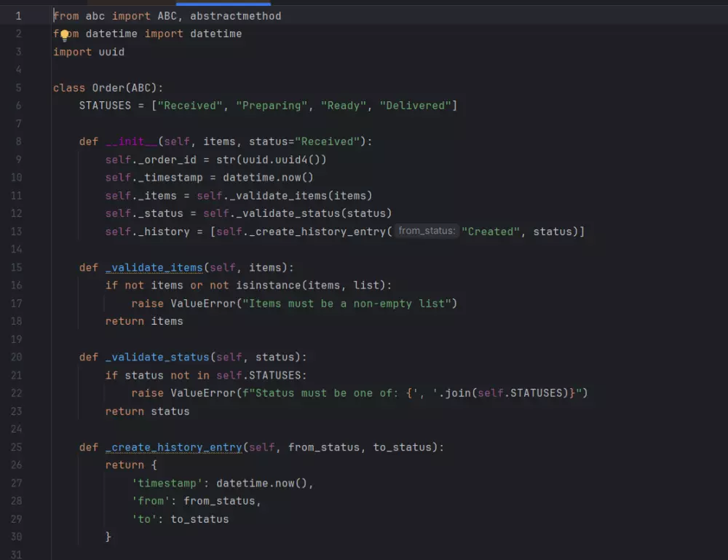This screenshot has height=560, width=728.
Task: Click line number 5 in gutter
Action: (x=19, y=88)
